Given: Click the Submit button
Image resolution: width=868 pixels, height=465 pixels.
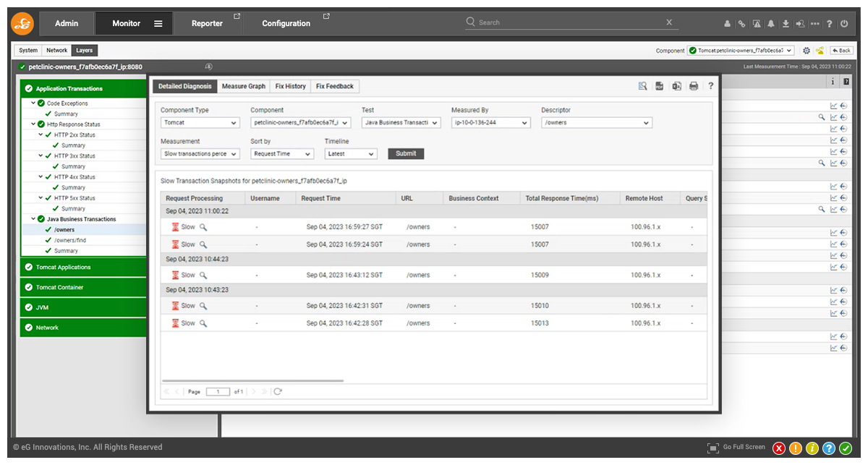Looking at the screenshot, I should 407,153.
